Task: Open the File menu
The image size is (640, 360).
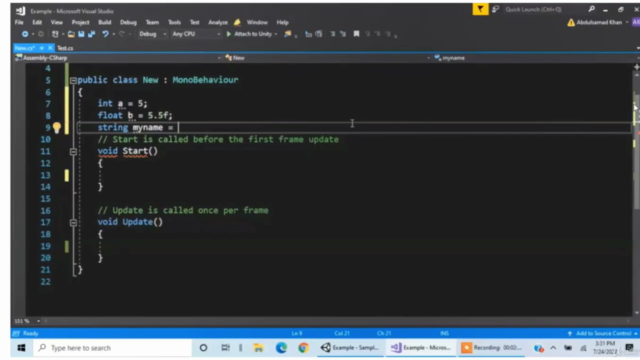Action: [19, 22]
